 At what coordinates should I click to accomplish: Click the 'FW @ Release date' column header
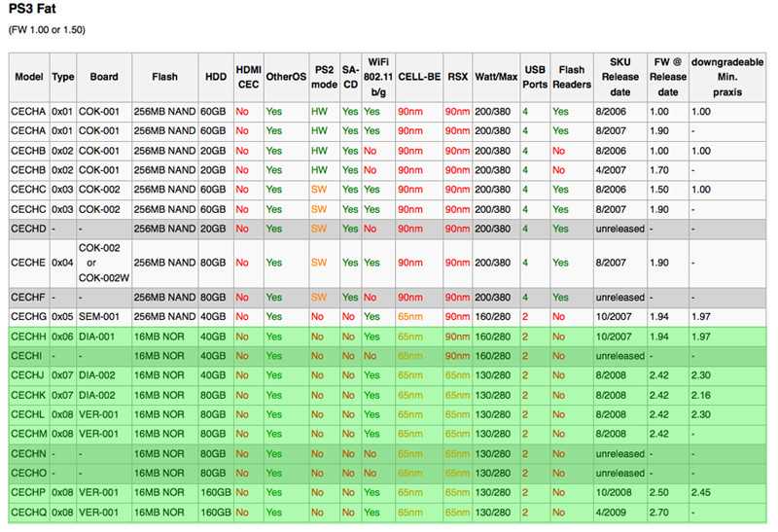(x=668, y=77)
